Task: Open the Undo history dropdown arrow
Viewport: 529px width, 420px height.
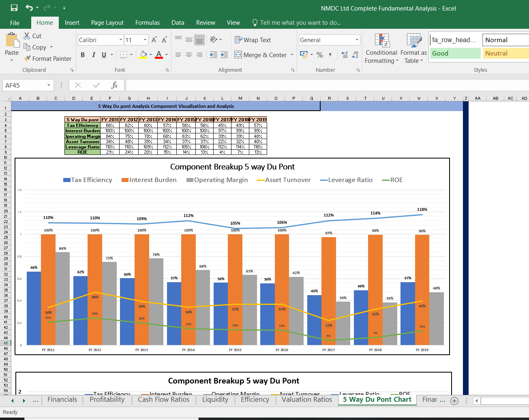Action: (x=37, y=8)
